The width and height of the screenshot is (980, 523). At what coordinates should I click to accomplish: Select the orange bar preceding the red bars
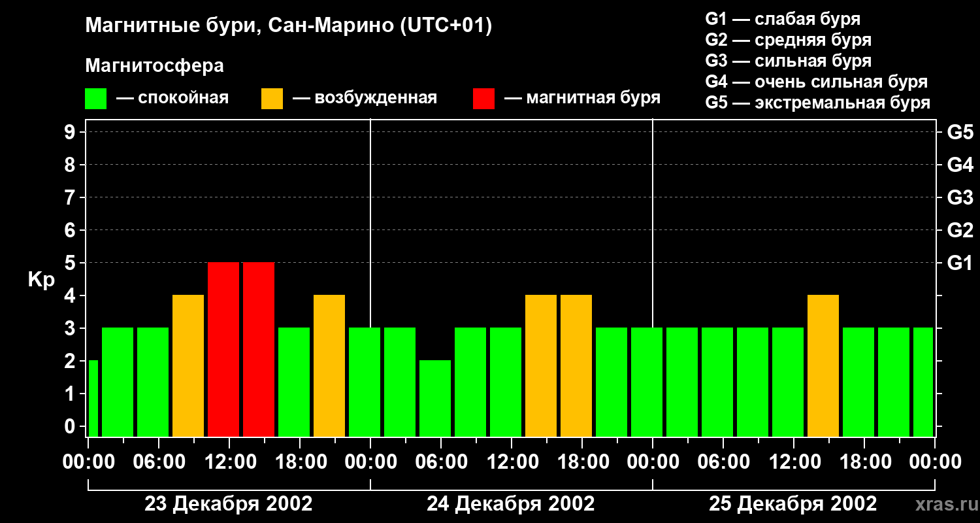tap(188, 365)
